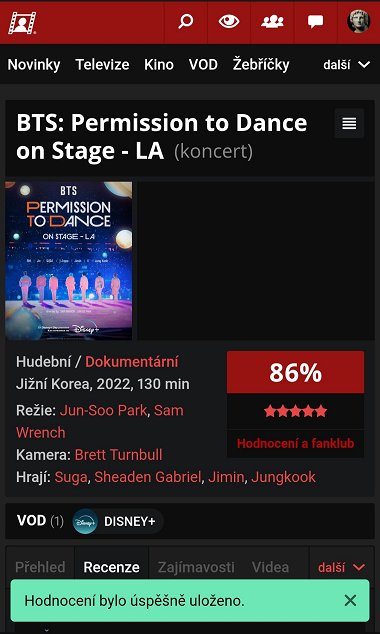Viewport: 380px width, 634px height.
Task: Open the list menu icon beside the title
Action: tap(349, 123)
